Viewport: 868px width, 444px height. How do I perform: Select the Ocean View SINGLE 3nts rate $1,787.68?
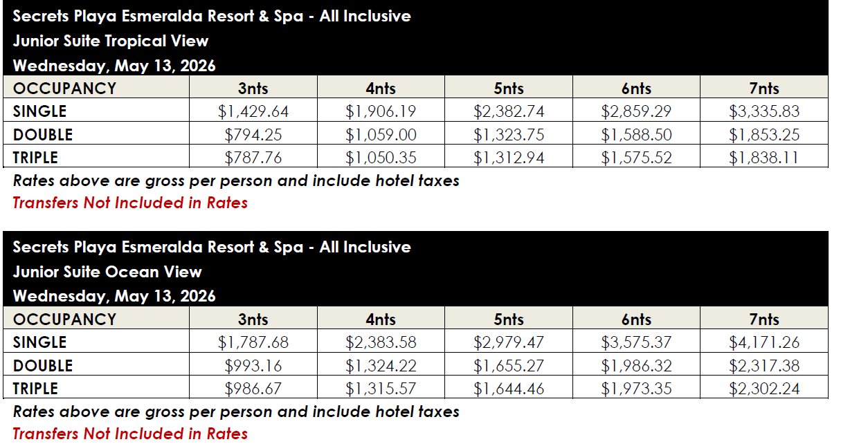tap(253, 342)
